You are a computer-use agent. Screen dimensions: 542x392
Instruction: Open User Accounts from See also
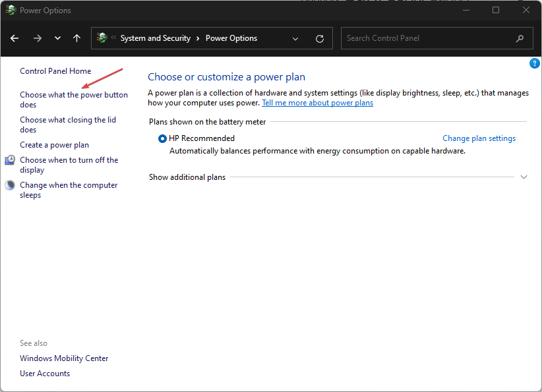click(45, 373)
